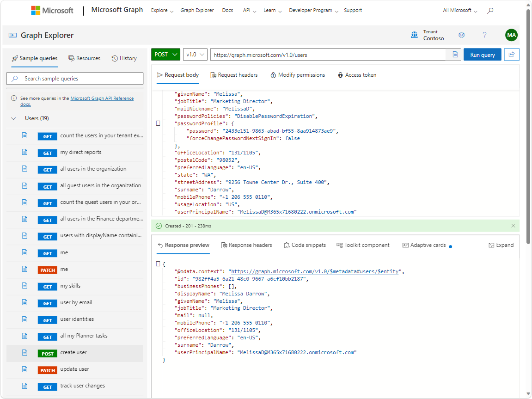532x399 pixels.
Task: Click doc icon beside user identities
Action: click(x=25, y=319)
